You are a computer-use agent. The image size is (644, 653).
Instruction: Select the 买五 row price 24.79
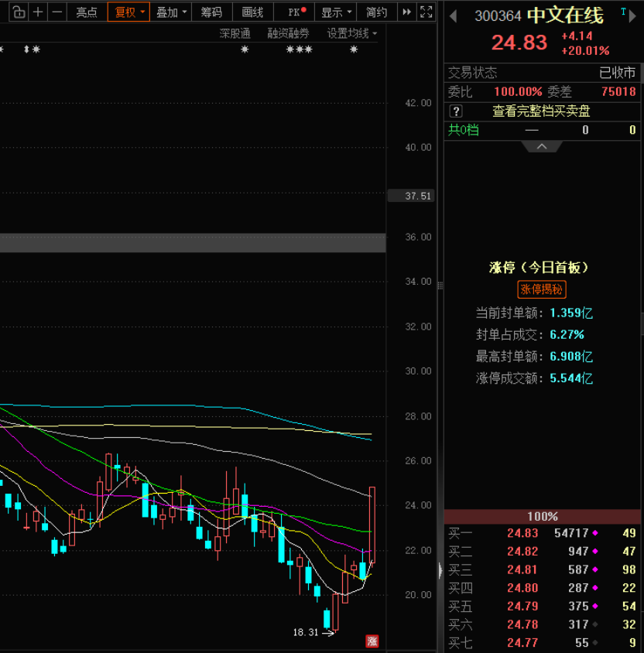(x=522, y=607)
